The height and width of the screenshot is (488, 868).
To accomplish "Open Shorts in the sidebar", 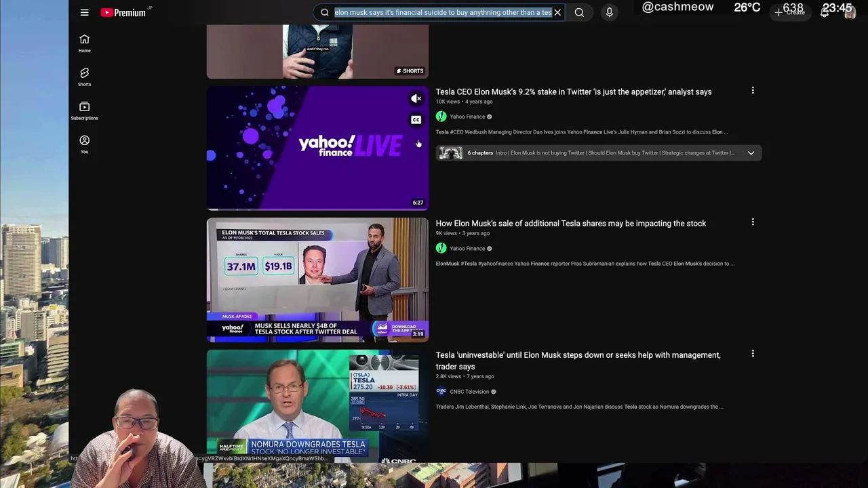I will [x=84, y=77].
